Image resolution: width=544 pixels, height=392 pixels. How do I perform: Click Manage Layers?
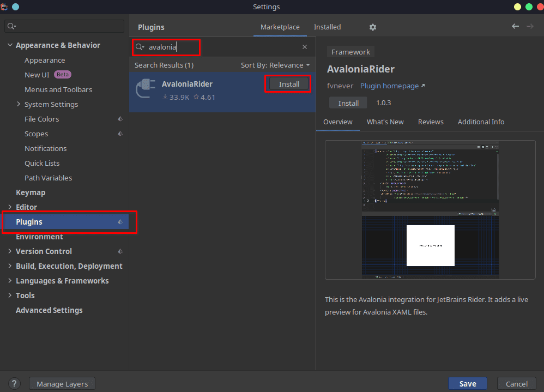62,384
